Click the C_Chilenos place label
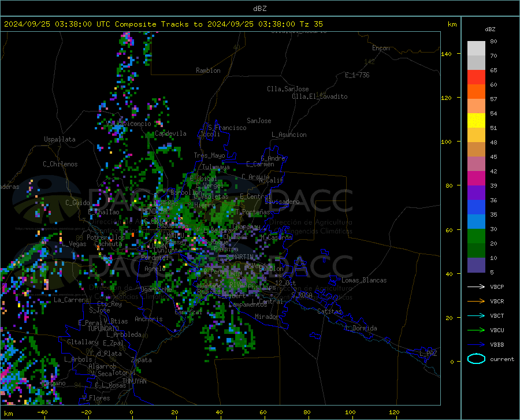Viewport: 520px width, 420px height. tap(60, 164)
